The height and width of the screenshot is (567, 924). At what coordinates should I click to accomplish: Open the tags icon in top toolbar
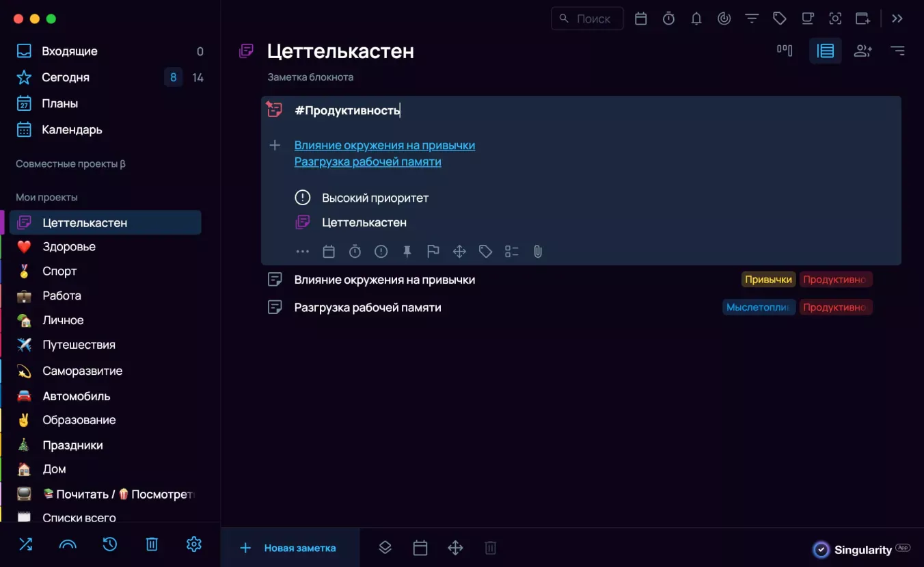point(779,18)
